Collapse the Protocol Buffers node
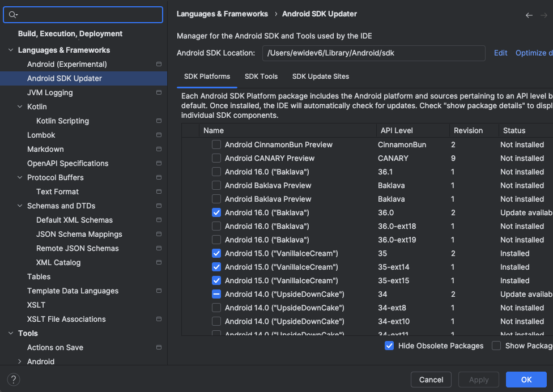 pos(20,177)
